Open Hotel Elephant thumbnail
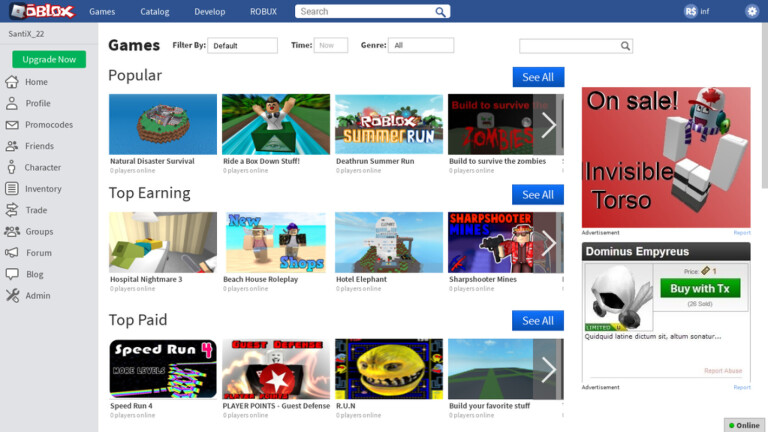 [x=389, y=242]
